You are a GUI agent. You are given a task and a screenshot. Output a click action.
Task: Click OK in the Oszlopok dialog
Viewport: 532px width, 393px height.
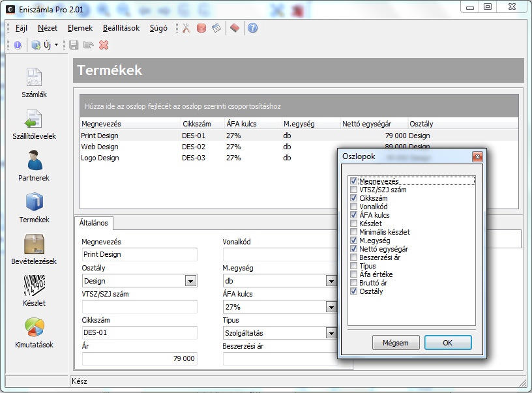point(447,342)
